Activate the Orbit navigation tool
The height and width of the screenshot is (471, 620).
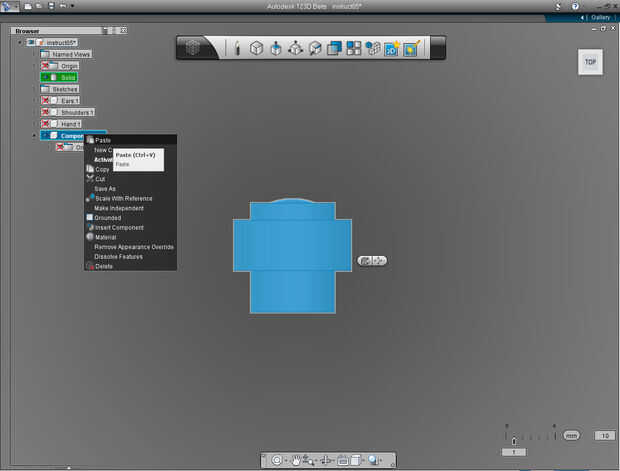277,460
